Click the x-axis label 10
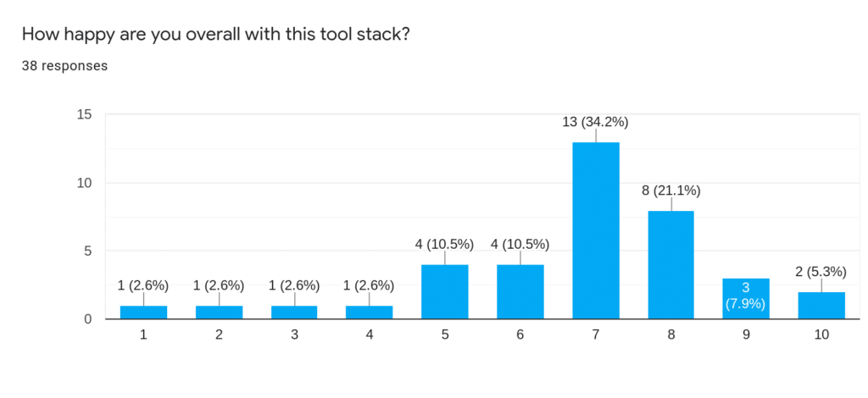This screenshot has height=398, width=868. click(x=821, y=335)
